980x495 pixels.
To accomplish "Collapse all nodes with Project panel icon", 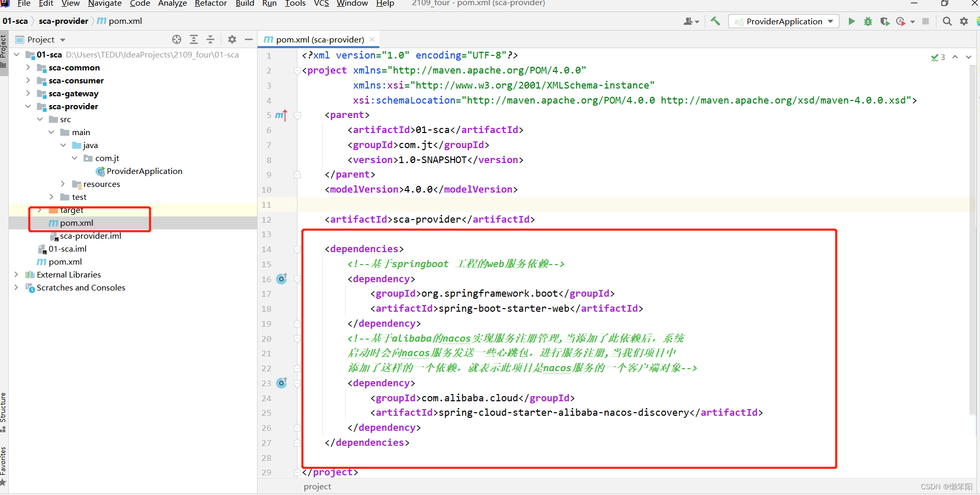I will [210, 39].
